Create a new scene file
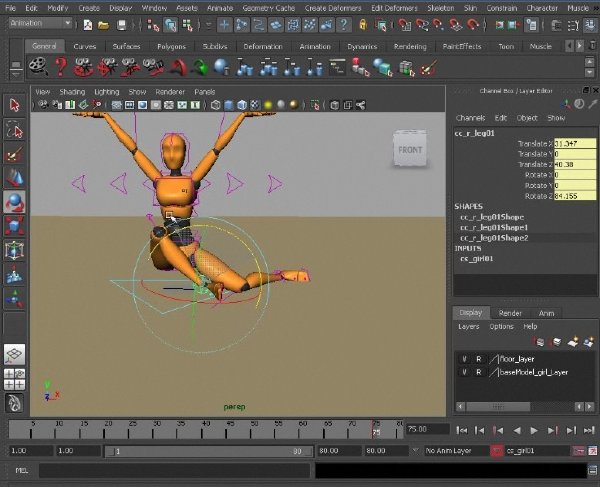The height and width of the screenshot is (487, 600). 88,25
